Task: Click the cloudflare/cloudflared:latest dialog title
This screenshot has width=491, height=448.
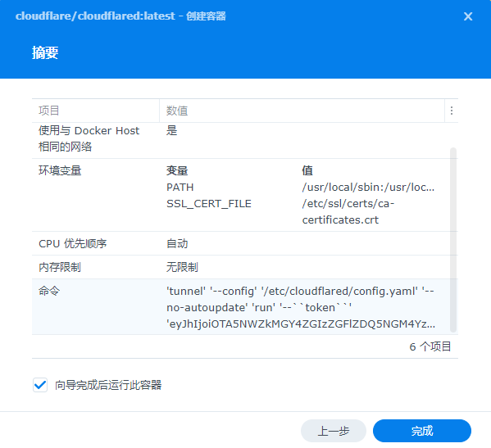Action: [120, 16]
